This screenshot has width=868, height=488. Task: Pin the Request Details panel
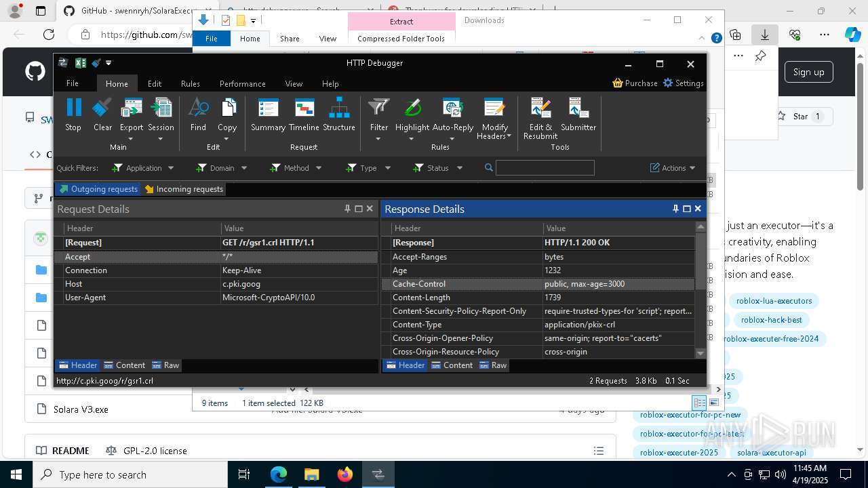tap(348, 209)
